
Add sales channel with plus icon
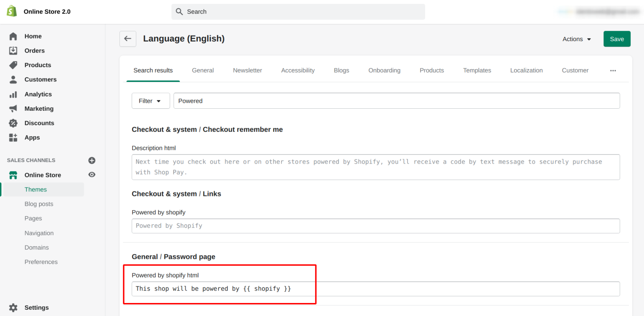92,160
